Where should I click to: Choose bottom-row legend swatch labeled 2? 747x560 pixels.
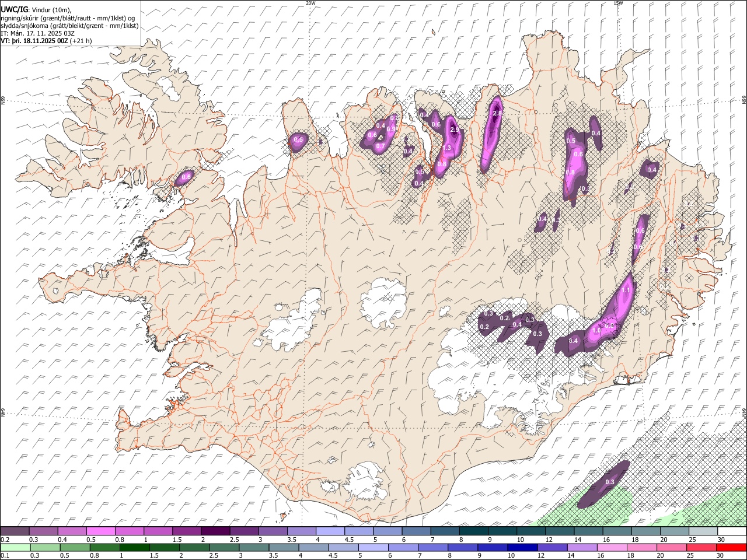[x=194, y=547]
